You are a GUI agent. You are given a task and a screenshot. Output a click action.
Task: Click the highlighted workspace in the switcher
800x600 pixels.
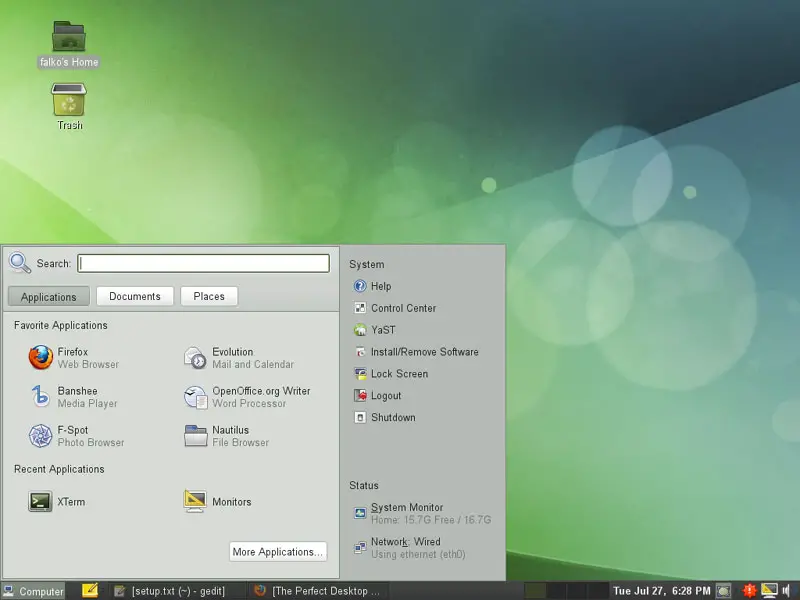[535, 591]
